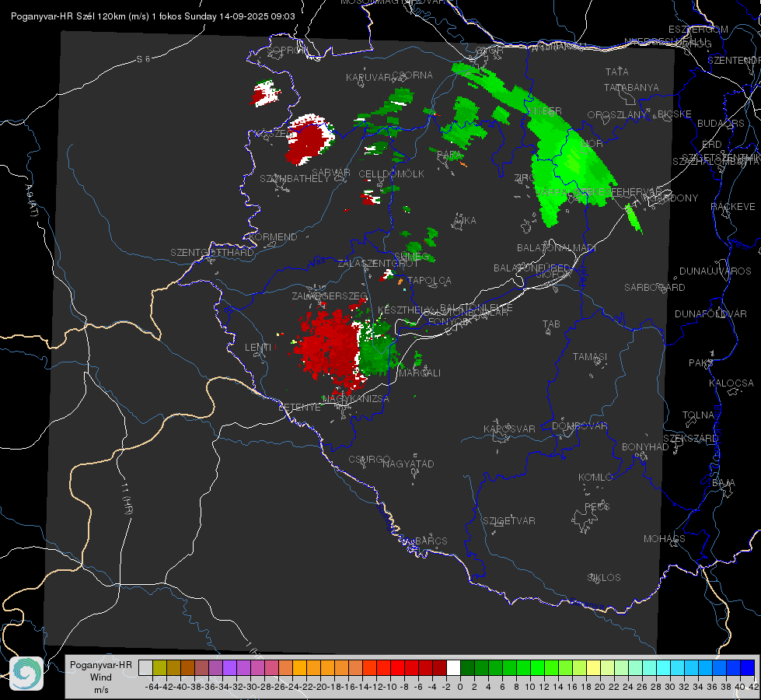Click the TAB town label

tap(551, 324)
